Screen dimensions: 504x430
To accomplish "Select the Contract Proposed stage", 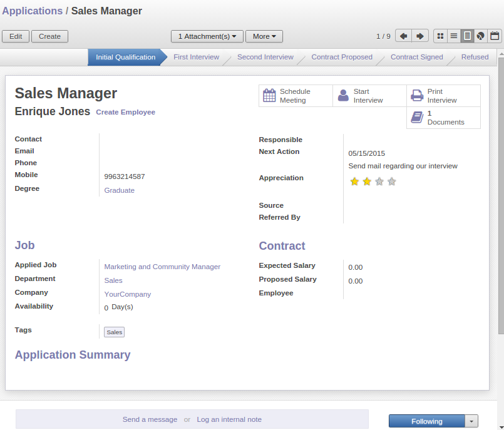I will [x=342, y=57].
